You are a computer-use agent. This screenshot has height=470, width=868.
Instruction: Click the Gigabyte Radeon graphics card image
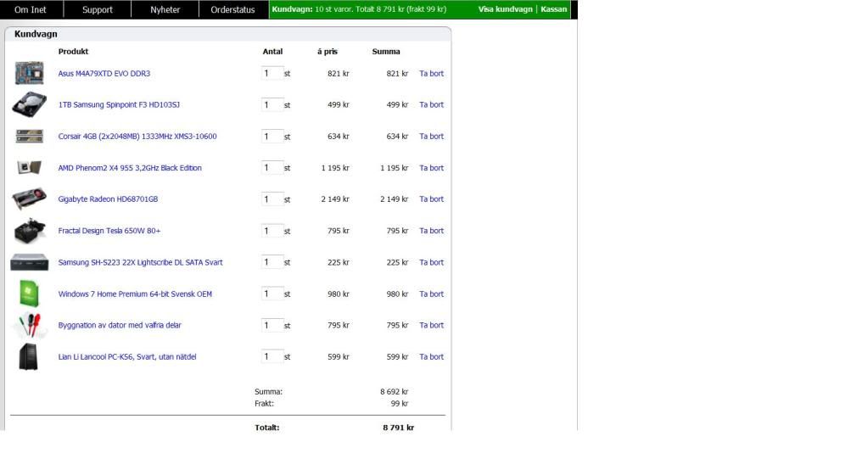click(x=29, y=199)
